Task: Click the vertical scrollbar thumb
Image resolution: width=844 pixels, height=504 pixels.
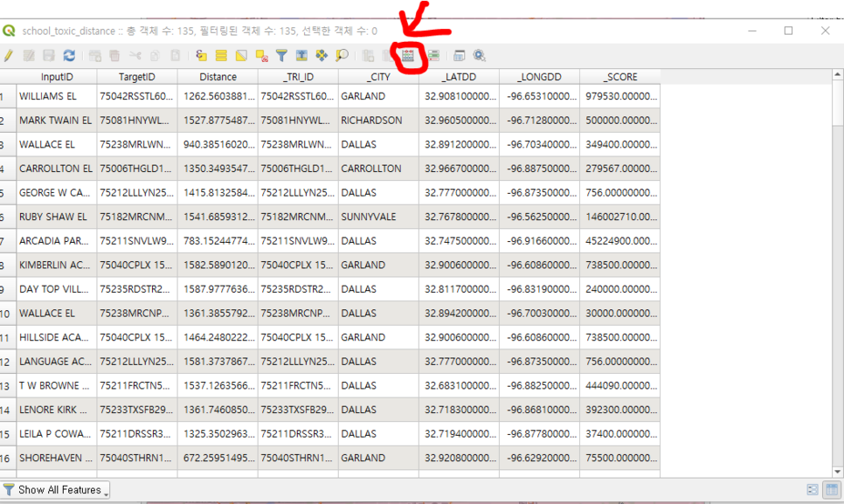Action: 838,102
